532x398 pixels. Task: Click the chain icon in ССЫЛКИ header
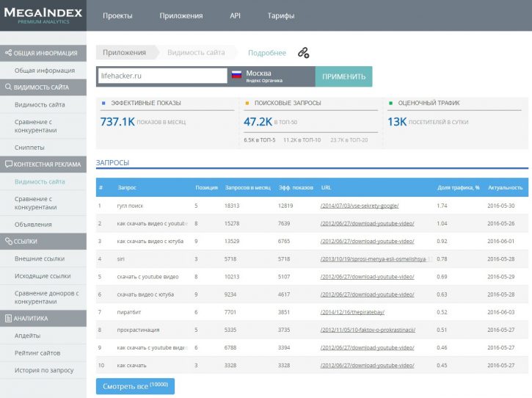coord(9,241)
